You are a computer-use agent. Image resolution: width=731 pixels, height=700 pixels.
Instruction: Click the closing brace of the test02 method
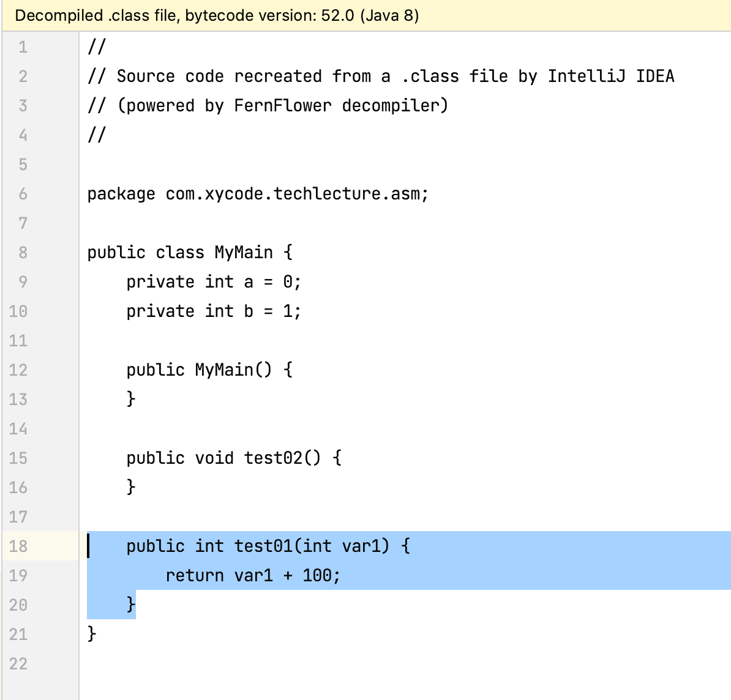point(130,486)
